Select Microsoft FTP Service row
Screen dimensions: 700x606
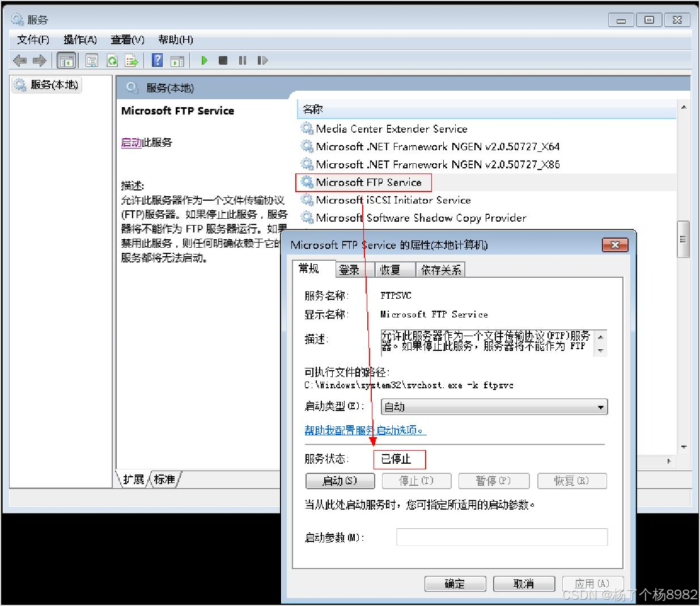point(486,182)
